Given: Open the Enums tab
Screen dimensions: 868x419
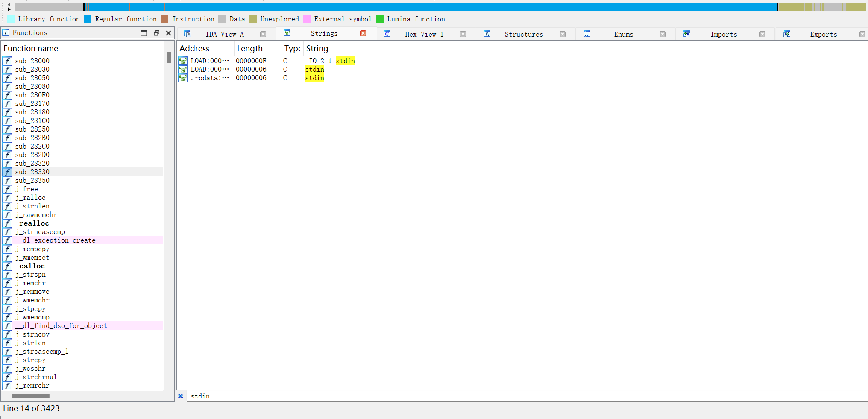Looking at the screenshot, I should 623,34.
